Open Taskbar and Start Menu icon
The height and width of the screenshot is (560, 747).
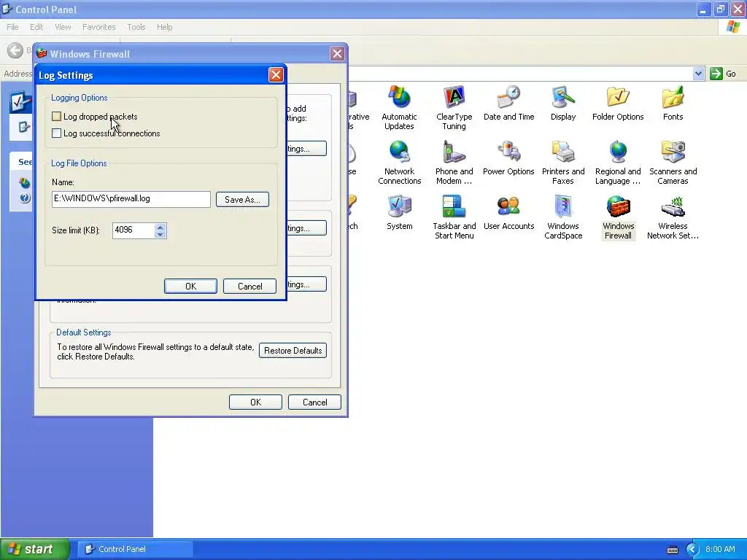pos(454,217)
